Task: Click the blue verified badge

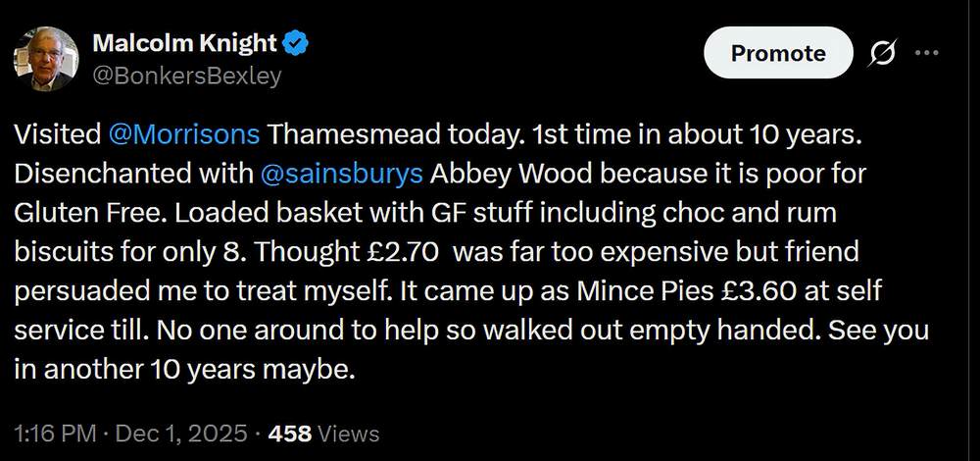Action: (296, 43)
